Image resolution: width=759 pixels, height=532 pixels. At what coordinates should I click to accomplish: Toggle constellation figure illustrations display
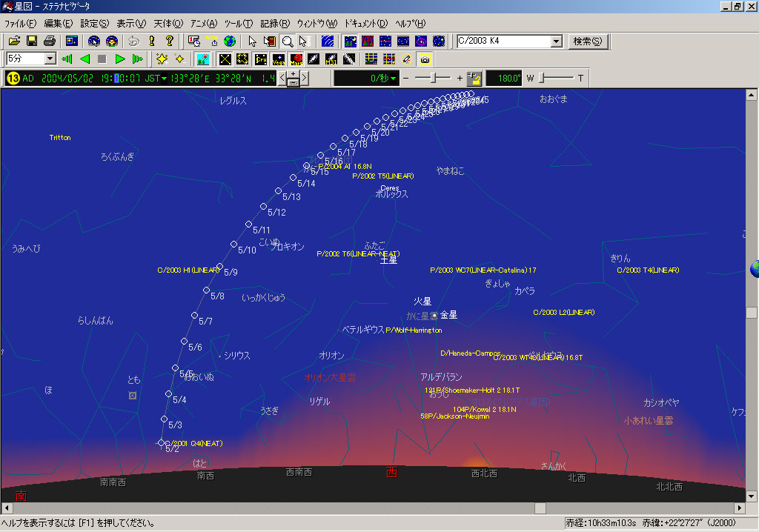click(x=242, y=59)
